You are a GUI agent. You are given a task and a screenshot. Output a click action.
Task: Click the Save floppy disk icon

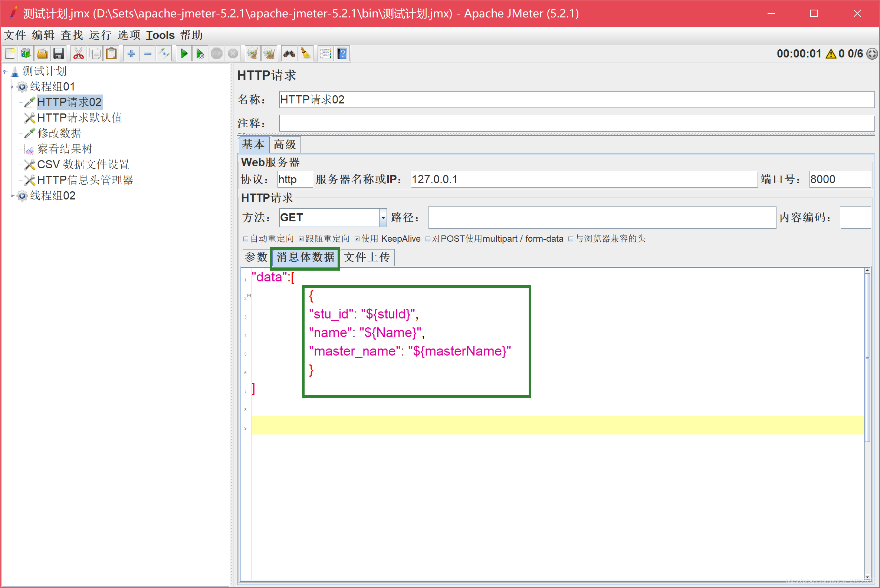point(59,54)
